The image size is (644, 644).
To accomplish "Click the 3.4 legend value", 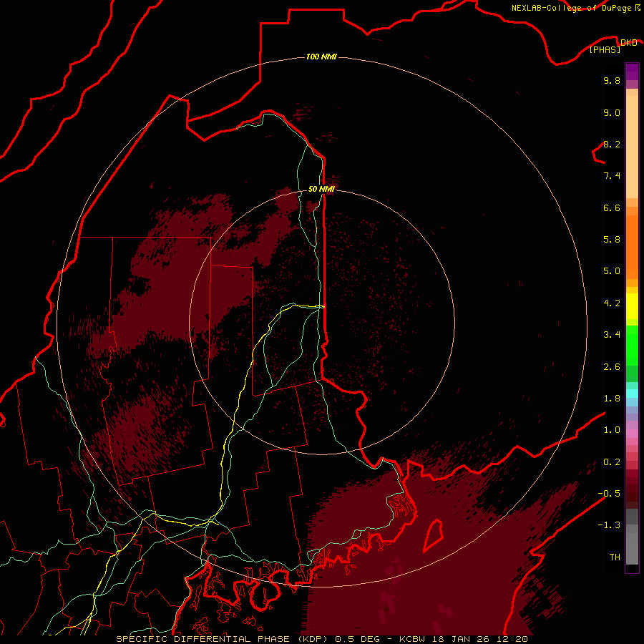I will tap(612, 335).
